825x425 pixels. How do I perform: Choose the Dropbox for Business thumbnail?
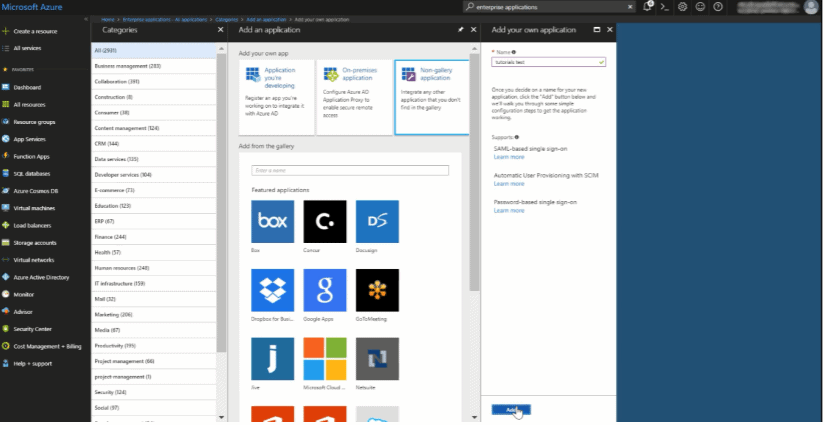[x=273, y=290]
